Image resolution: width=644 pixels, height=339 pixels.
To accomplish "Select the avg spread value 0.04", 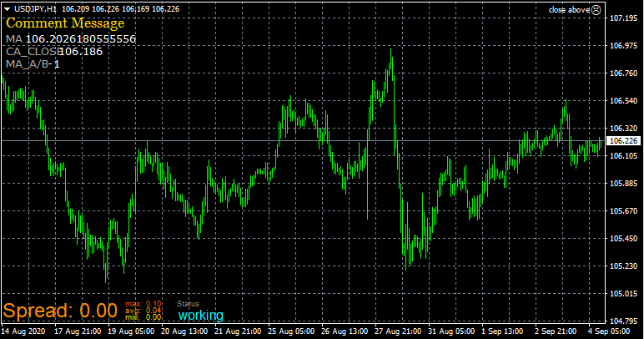I will pyautogui.click(x=153, y=311).
